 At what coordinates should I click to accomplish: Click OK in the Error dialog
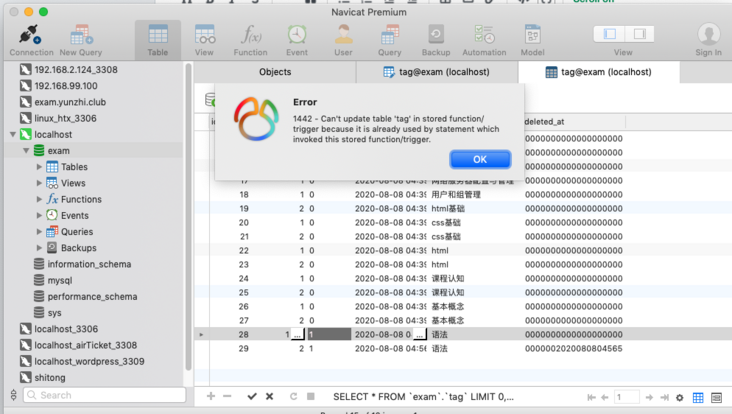(x=480, y=160)
